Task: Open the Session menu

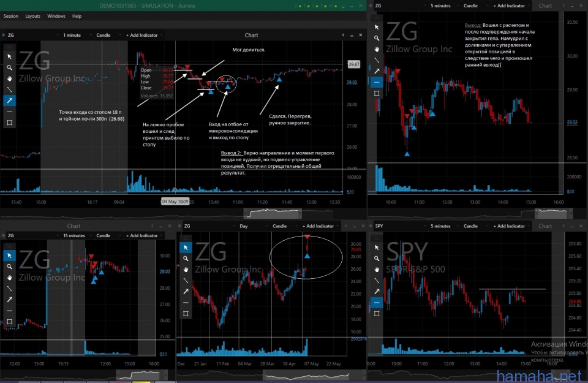Action: (10, 16)
